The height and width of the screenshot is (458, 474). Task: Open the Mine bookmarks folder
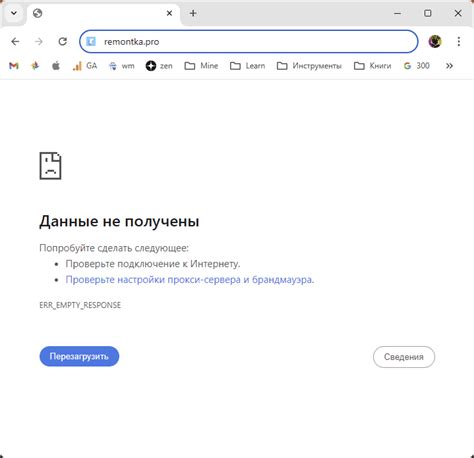(x=201, y=66)
